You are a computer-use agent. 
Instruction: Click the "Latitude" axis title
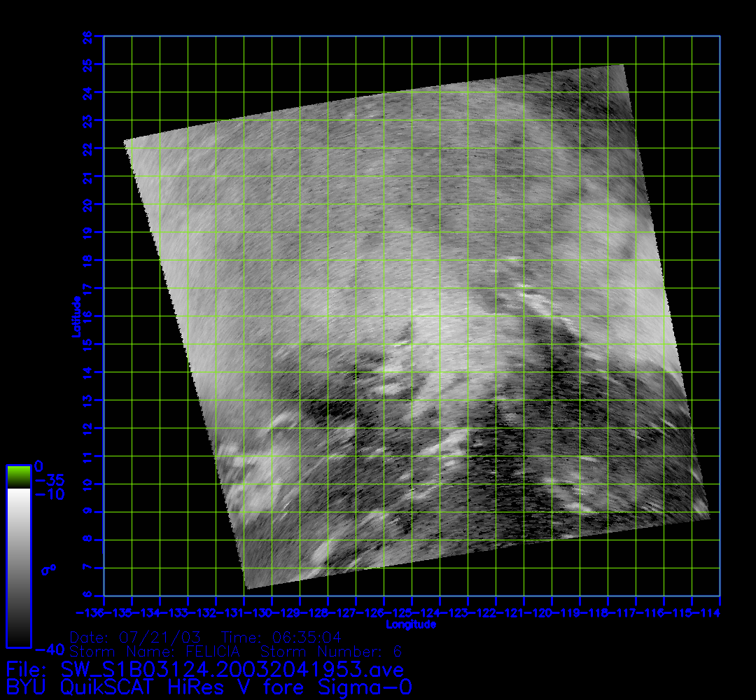click(75, 316)
